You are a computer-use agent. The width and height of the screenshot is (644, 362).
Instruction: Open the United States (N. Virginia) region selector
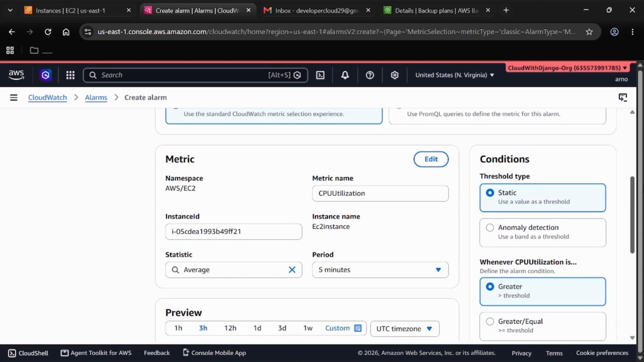[454, 75]
